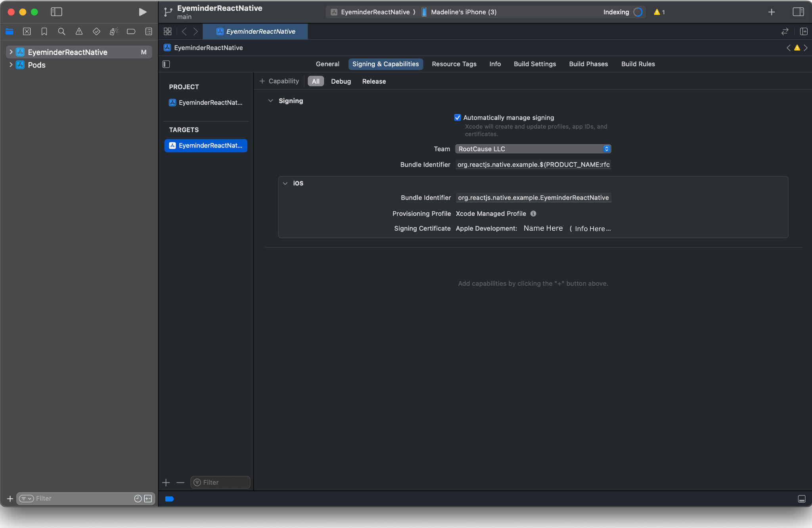Image resolution: width=812 pixels, height=528 pixels.
Task: Filter capabilities to Debug
Action: tap(341, 81)
